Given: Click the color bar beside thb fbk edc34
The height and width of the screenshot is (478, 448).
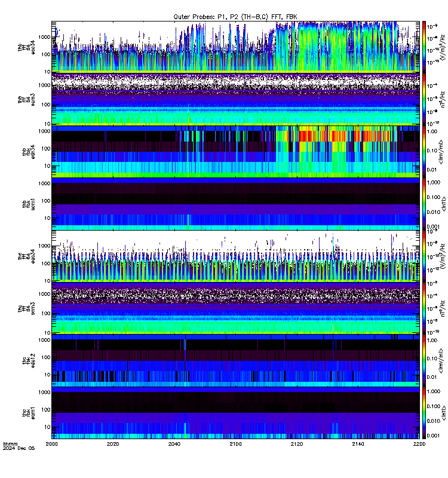Looking at the screenshot, I should (x=424, y=152).
